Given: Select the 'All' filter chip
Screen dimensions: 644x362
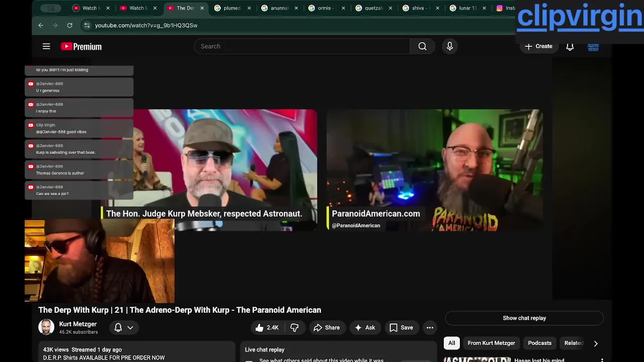Looking at the screenshot, I should coord(452,343).
